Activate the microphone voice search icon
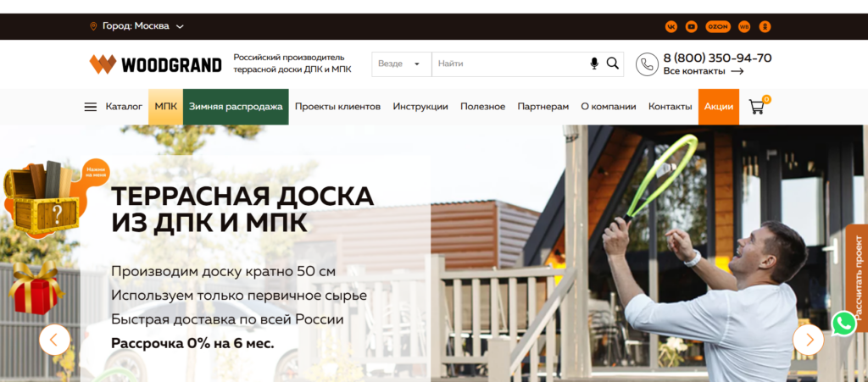 pyautogui.click(x=594, y=64)
